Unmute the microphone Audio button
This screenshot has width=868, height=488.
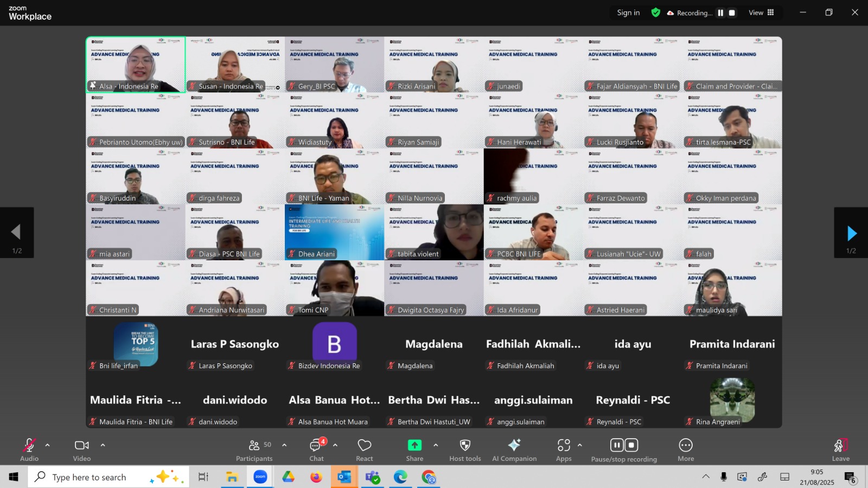pos(29,450)
